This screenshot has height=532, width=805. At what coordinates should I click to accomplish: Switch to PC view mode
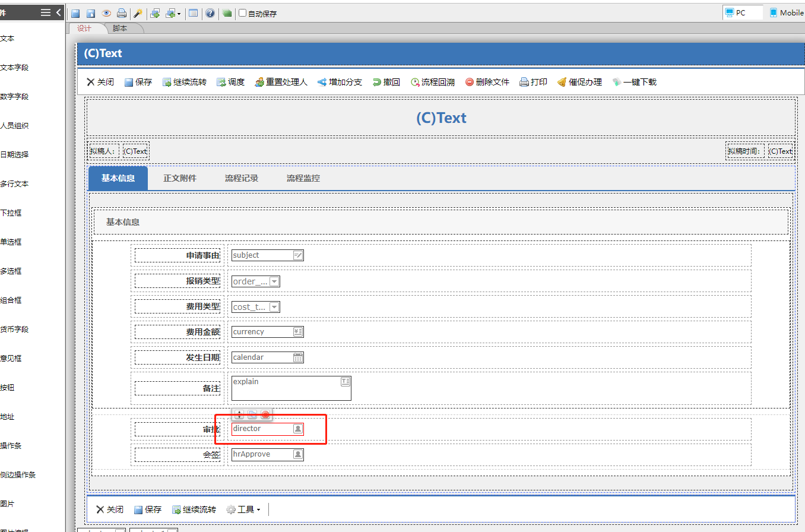pyautogui.click(x=743, y=12)
